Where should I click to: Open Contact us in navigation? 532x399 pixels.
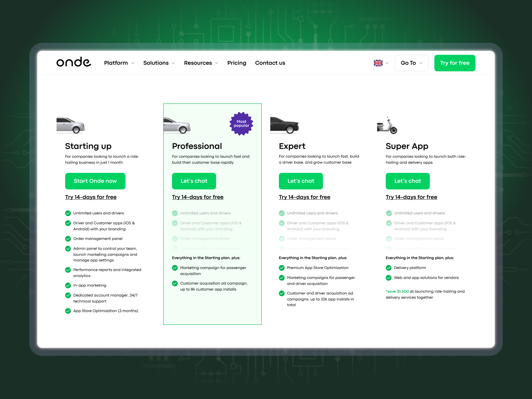click(270, 63)
